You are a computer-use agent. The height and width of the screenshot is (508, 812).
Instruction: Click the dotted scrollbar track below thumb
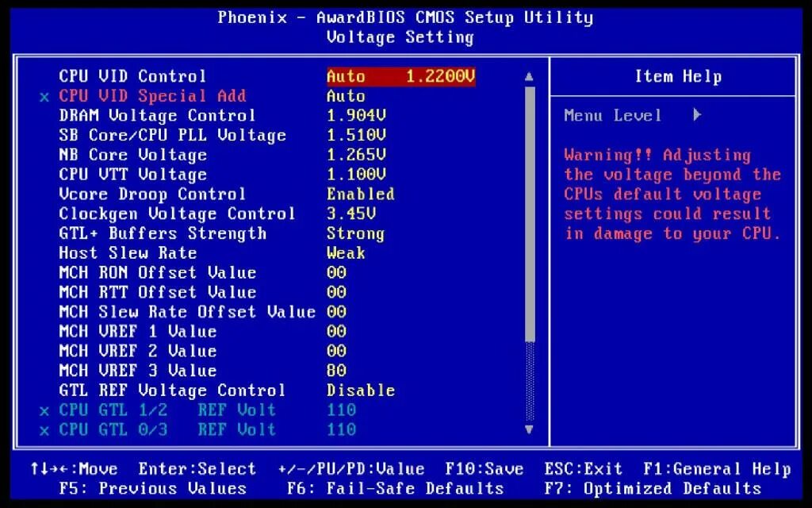529,381
